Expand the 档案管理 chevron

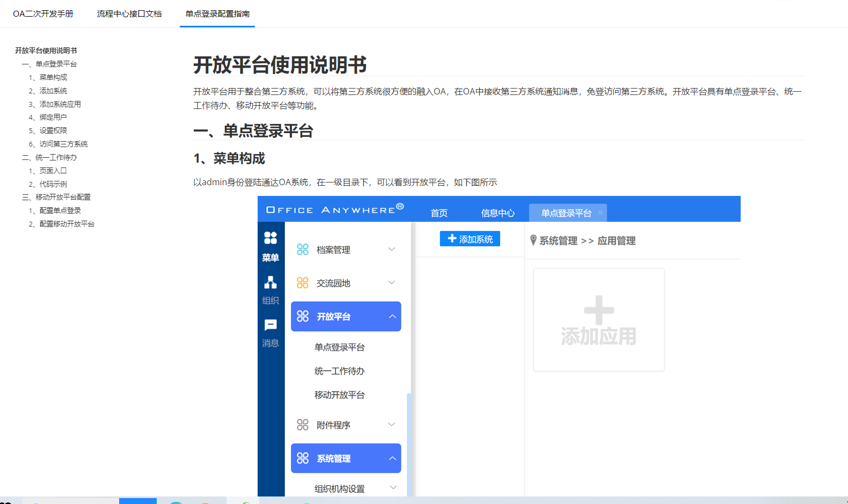point(392,250)
